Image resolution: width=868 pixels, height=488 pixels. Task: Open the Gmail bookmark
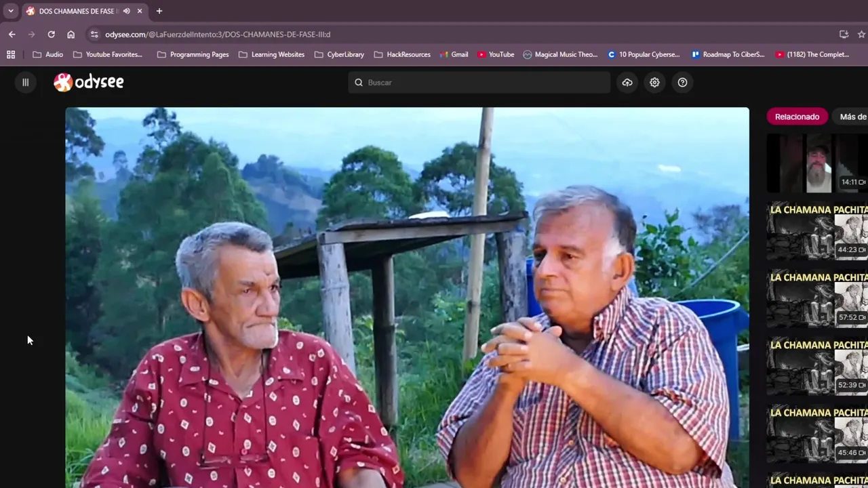point(454,54)
